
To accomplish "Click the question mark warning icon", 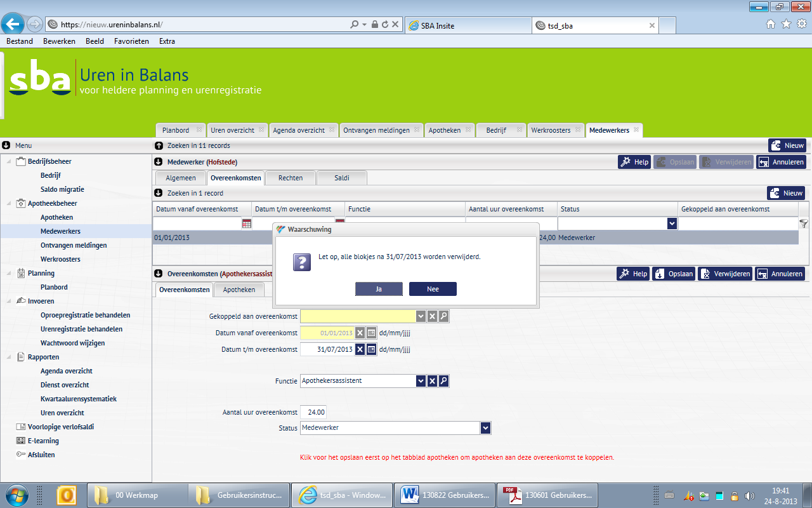I will pyautogui.click(x=302, y=261).
